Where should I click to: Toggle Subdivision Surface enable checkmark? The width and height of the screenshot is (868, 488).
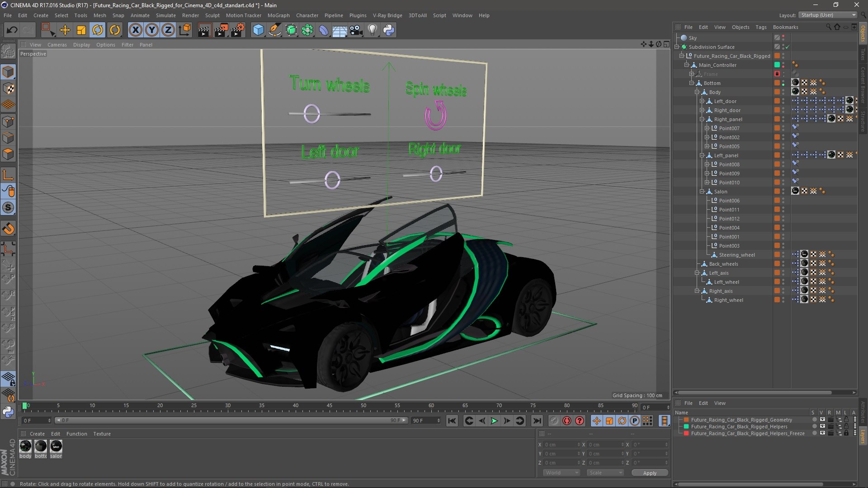point(787,47)
